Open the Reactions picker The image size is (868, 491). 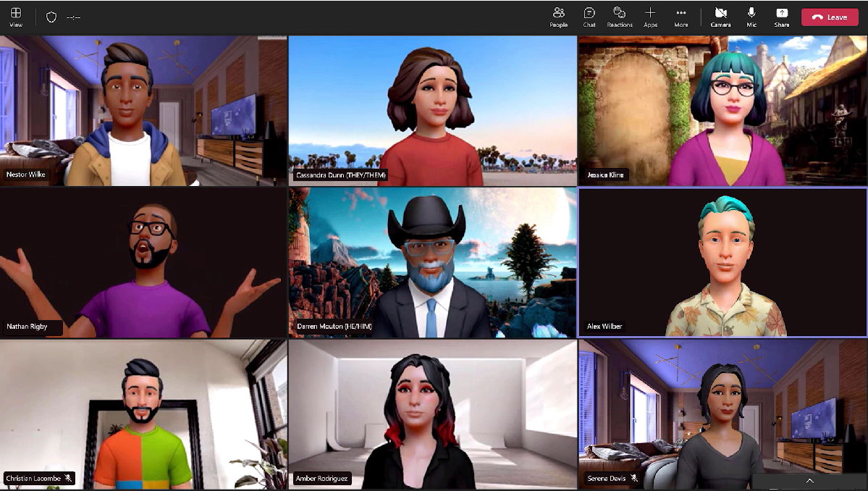619,17
